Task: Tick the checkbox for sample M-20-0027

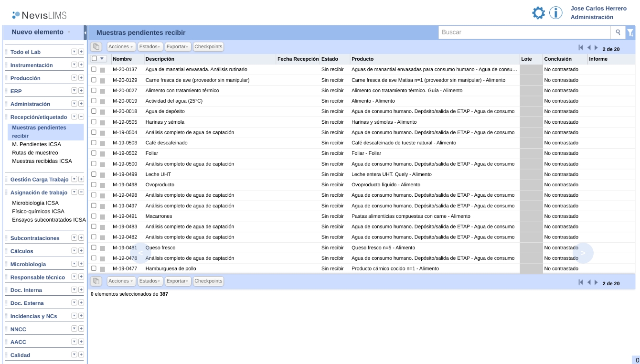Action: click(94, 90)
